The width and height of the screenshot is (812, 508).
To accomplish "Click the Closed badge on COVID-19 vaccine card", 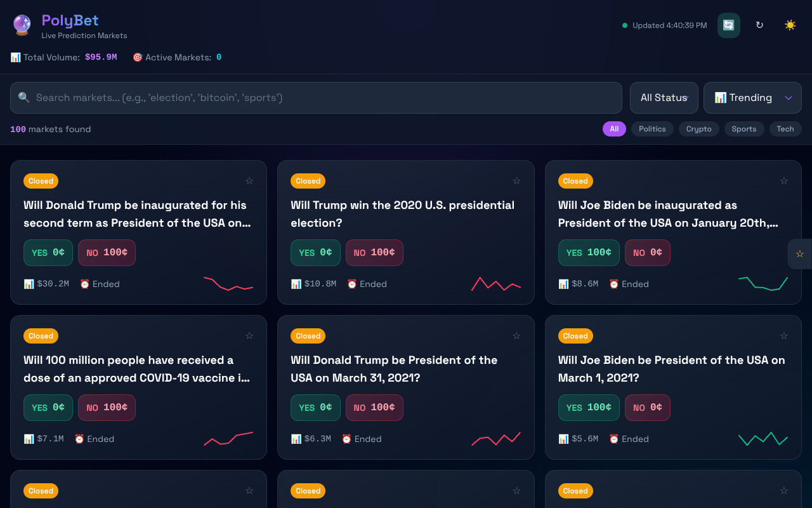I will 41,336.
